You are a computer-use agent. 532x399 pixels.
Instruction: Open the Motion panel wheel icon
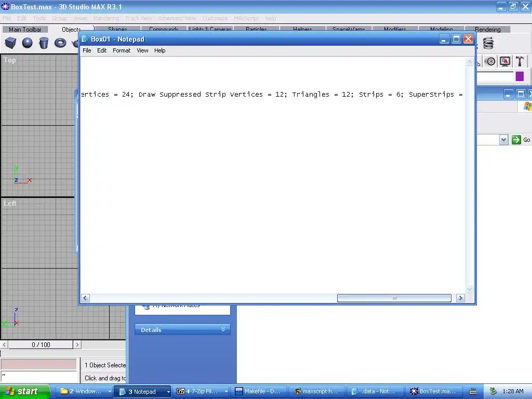pos(490,61)
